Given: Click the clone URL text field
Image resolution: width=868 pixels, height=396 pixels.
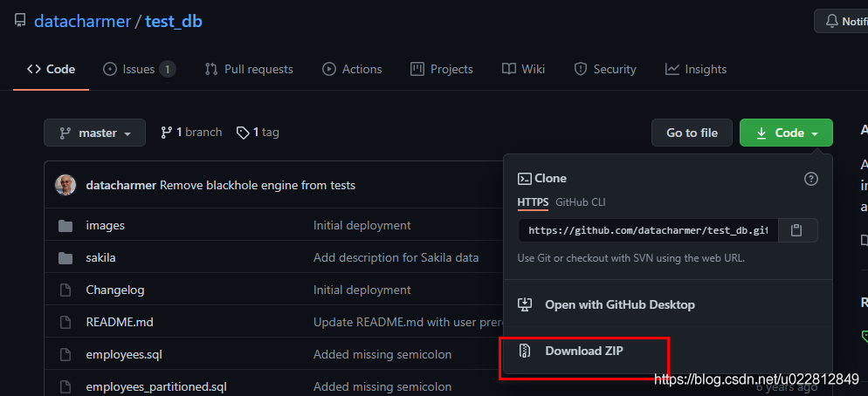Looking at the screenshot, I should point(648,230).
